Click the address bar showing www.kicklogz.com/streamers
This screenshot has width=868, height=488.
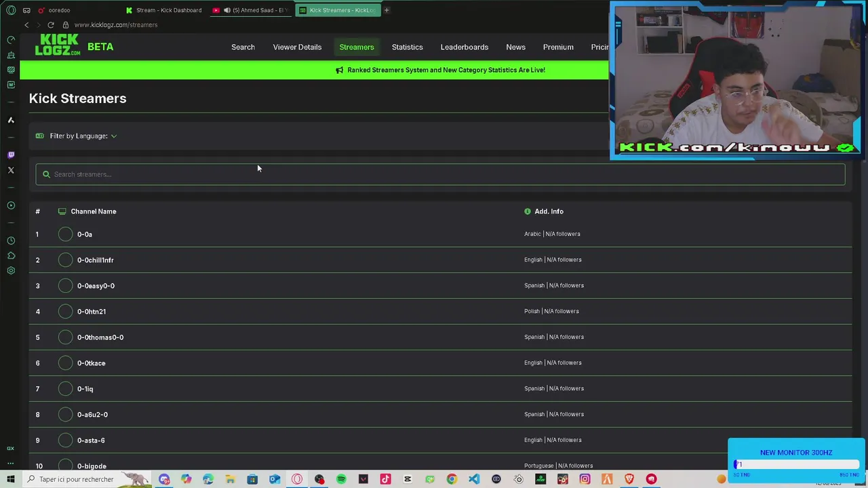[115, 25]
